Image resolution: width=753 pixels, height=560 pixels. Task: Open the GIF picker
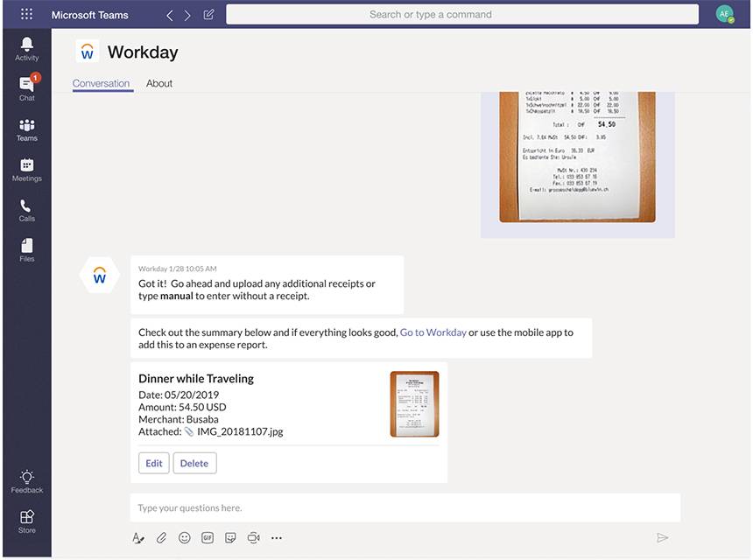click(x=208, y=538)
